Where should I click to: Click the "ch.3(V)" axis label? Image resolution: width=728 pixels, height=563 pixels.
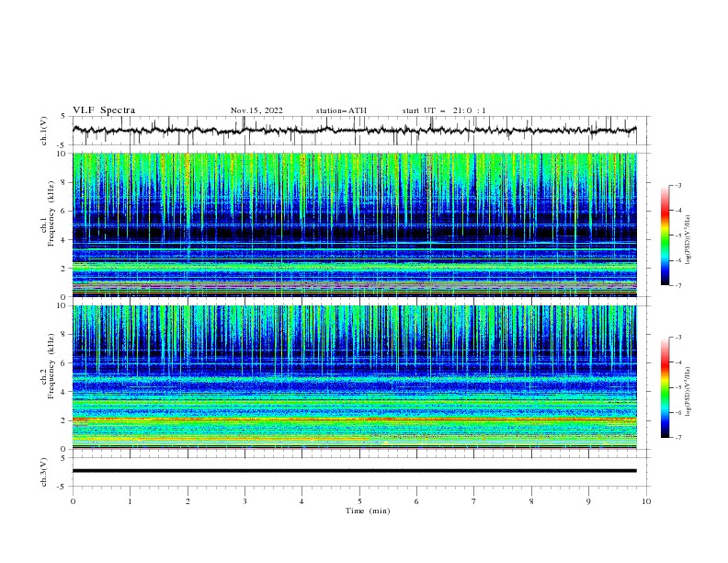pyautogui.click(x=44, y=472)
